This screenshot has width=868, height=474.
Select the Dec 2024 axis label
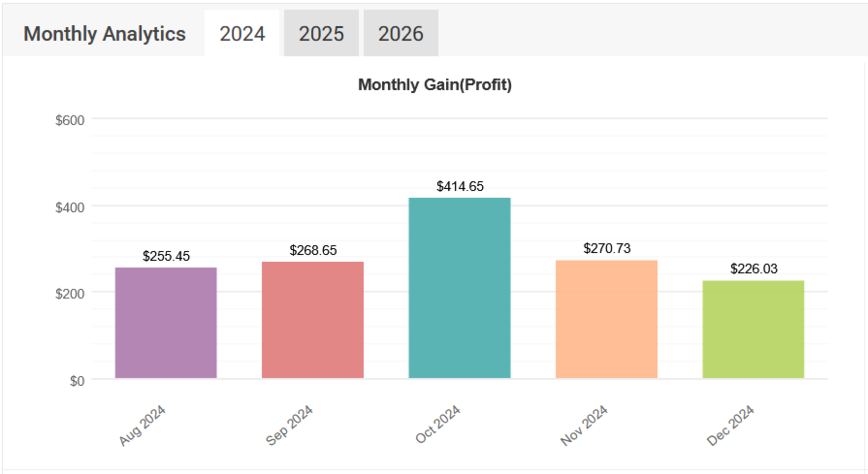(731, 426)
